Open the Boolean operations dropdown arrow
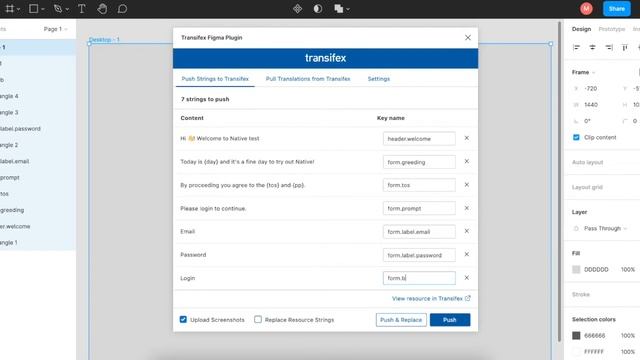640x360 pixels. [348, 9]
